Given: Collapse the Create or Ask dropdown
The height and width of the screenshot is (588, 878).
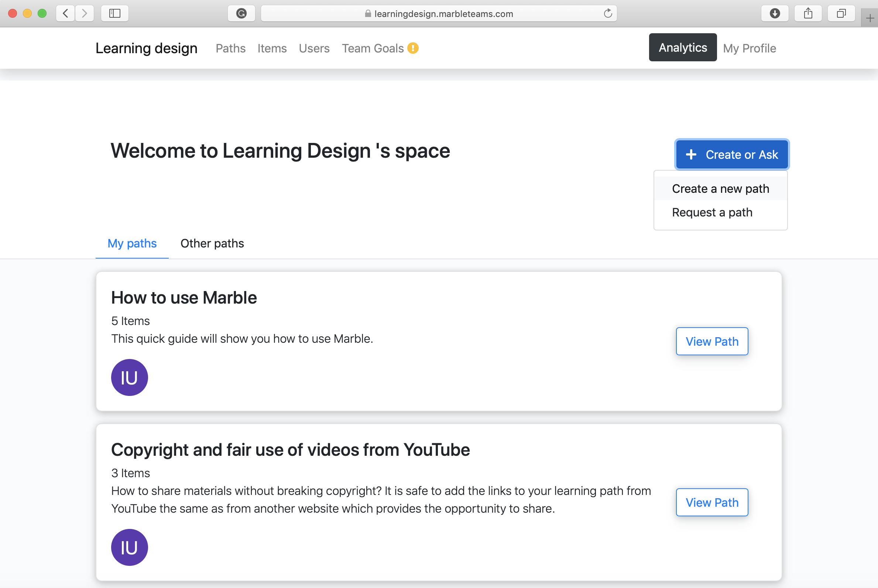Looking at the screenshot, I should click(x=731, y=154).
